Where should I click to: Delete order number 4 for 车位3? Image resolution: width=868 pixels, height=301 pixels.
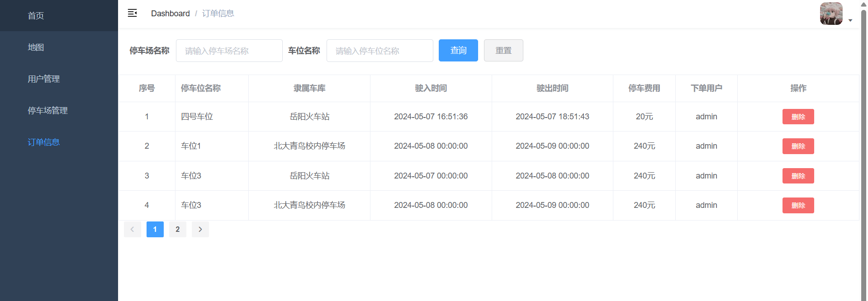(798, 205)
